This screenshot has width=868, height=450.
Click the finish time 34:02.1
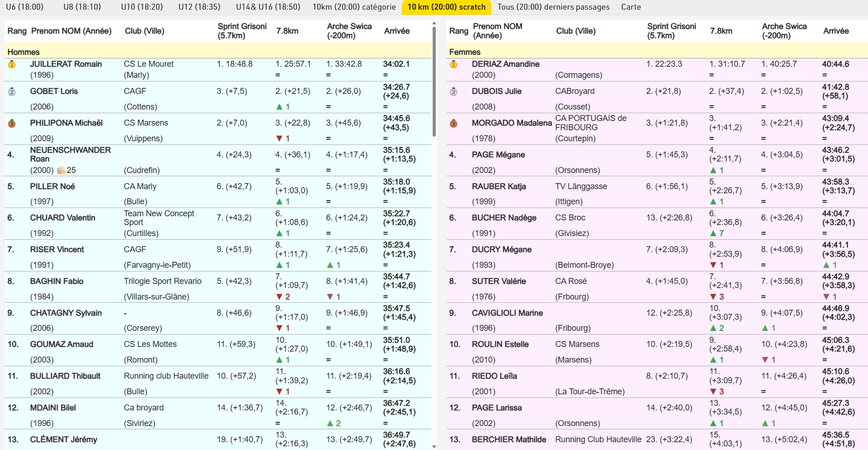tap(396, 64)
